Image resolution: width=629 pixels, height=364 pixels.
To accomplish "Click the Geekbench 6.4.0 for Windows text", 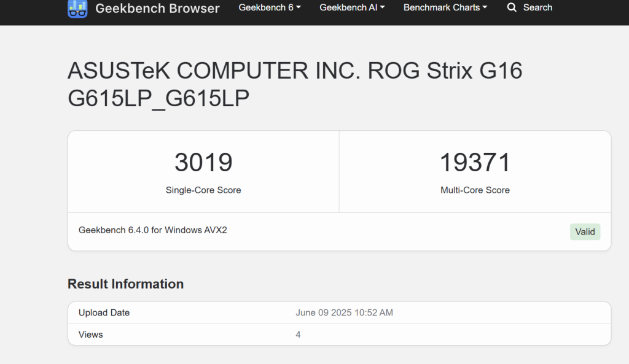I will pos(155,230).
